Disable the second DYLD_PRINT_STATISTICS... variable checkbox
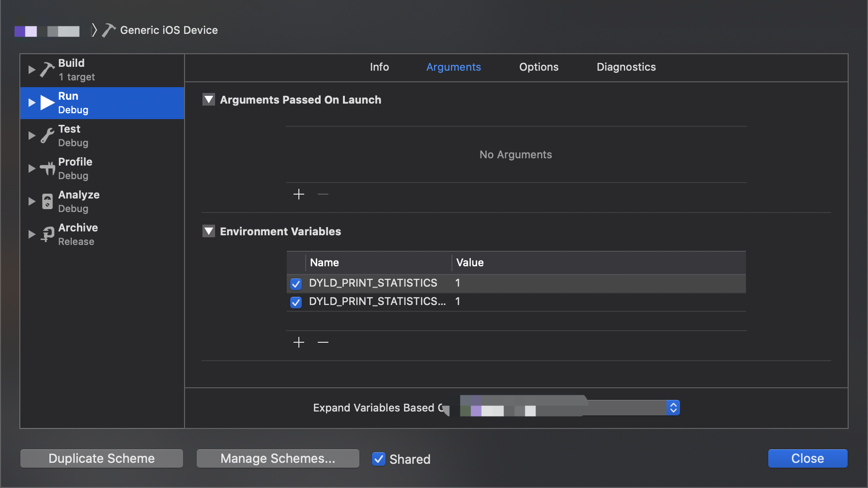The height and width of the screenshot is (488, 868). pos(296,302)
